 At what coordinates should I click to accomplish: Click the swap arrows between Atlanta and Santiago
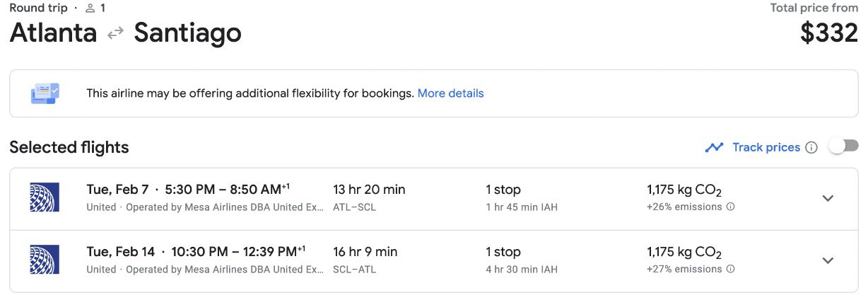[x=115, y=33]
